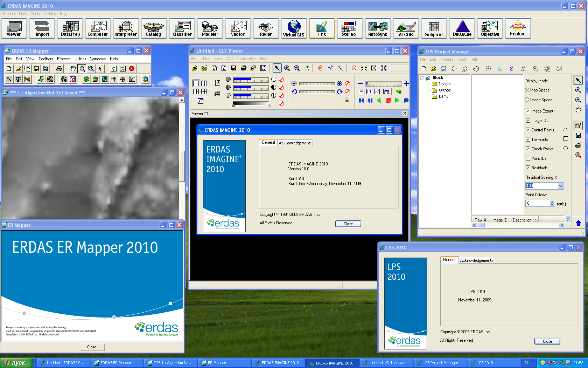Click the Start (пуск) button
The height and width of the screenshot is (368, 588).
[16, 363]
